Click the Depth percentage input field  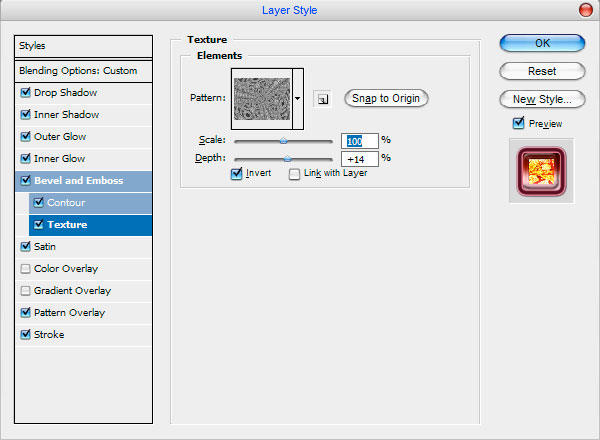(360, 159)
